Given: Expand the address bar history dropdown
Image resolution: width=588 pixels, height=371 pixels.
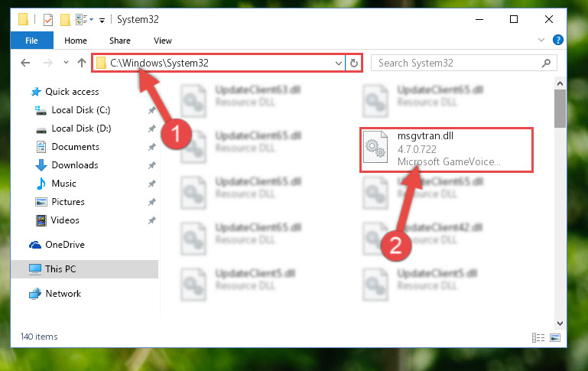Looking at the screenshot, I should pos(338,63).
